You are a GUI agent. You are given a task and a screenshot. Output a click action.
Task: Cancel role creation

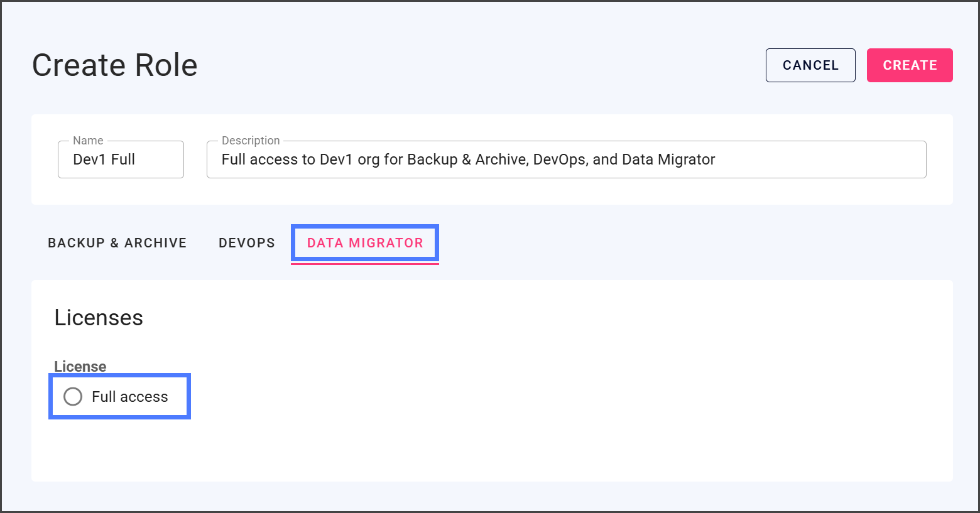click(810, 65)
